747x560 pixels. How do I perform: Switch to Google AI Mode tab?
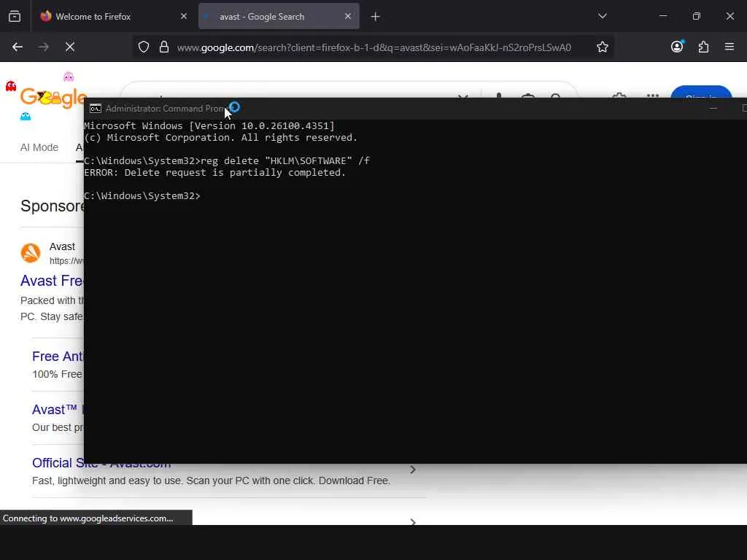pos(39,147)
